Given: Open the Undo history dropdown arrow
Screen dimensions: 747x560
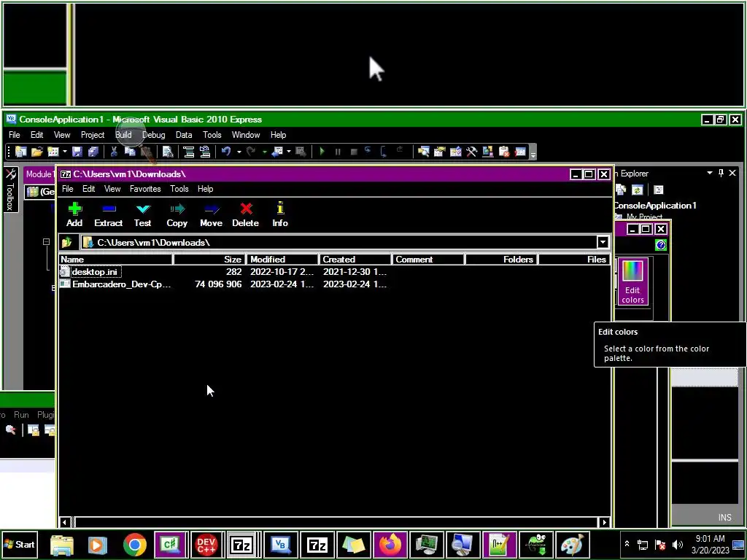Looking at the screenshot, I should tap(239, 152).
